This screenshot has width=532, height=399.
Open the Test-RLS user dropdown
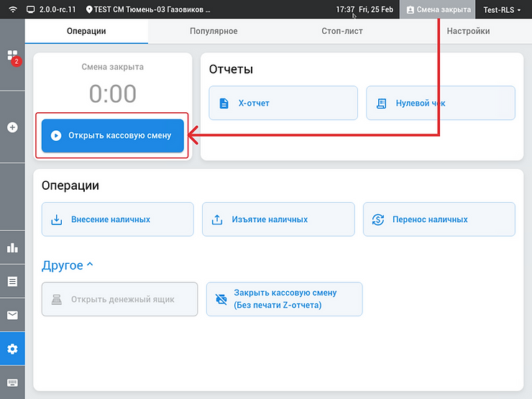pyautogui.click(x=502, y=10)
